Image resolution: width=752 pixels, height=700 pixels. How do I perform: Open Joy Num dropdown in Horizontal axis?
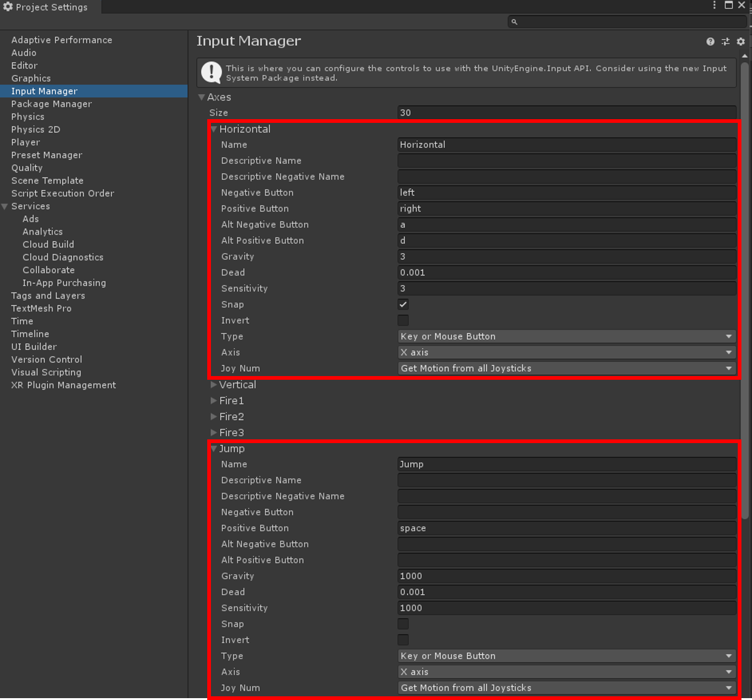[x=567, y=369]
